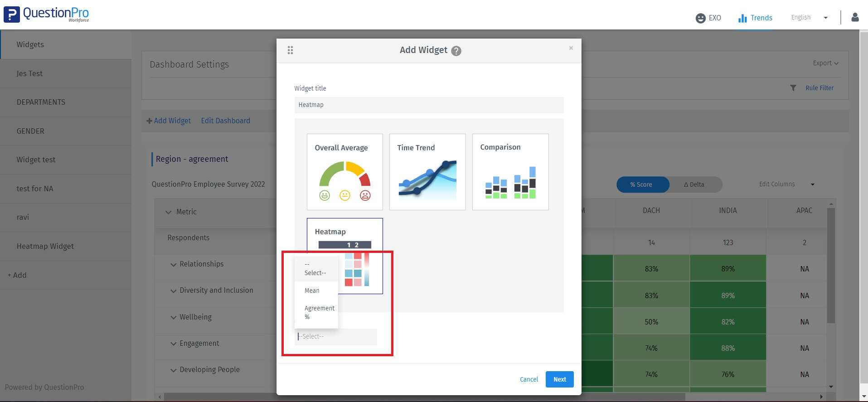Click the QuestionPro Workforce logo
Image resolution: width=868 pixels, height=402 pixels.
(x=46, y=15)
